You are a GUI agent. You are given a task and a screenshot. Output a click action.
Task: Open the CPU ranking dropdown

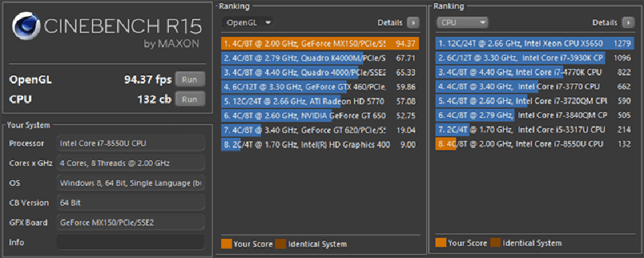click(x=462, y=23)
